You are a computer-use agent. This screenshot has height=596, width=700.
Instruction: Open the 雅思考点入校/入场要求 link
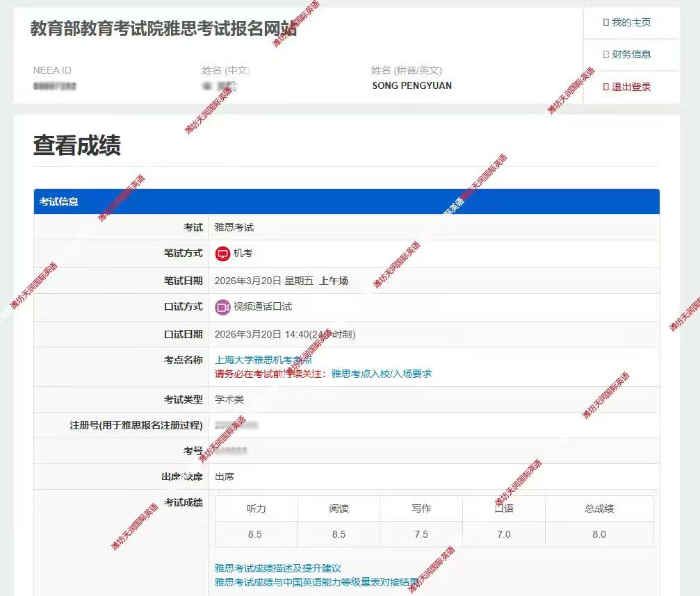pyautogui.click(x=381, y=374)
